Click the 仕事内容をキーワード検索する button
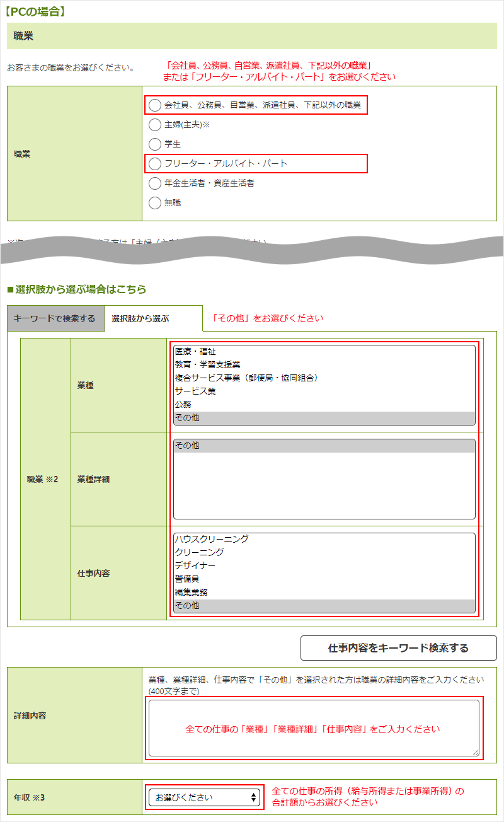Screen dimensions: 504x822 (398, 648)
